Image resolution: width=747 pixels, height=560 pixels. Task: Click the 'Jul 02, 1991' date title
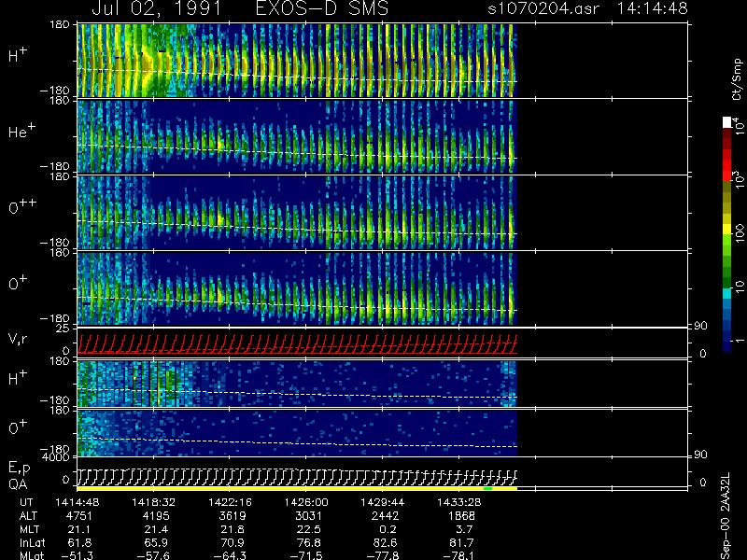tap(156, 8)
